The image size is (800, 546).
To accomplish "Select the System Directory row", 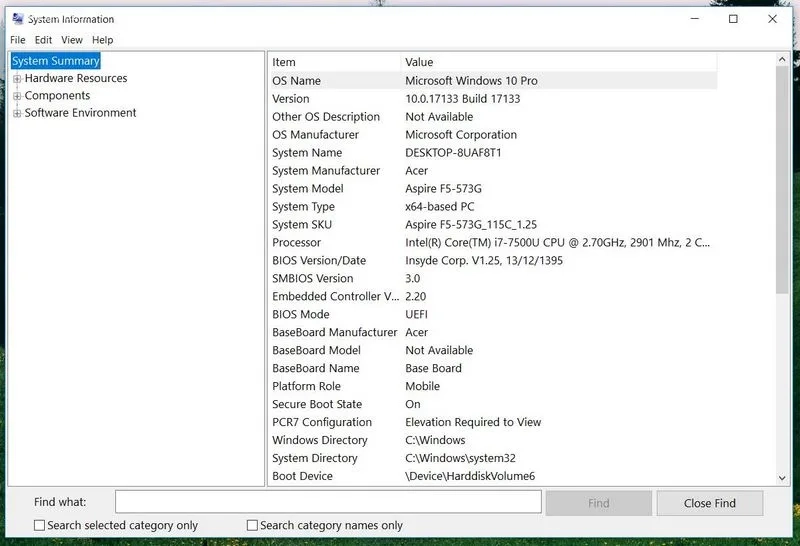I will click(493, 458).
